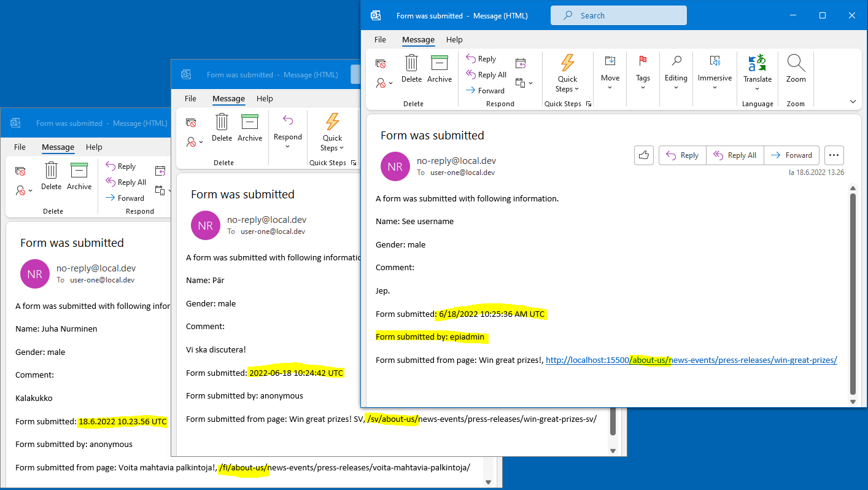Screen dimensions: 868x490
Task: Open Help tab in the front window
Action: click(454, 39)
